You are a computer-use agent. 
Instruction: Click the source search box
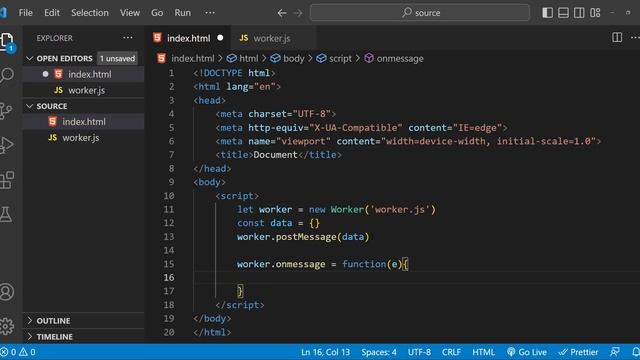click(x=420, y=13)
